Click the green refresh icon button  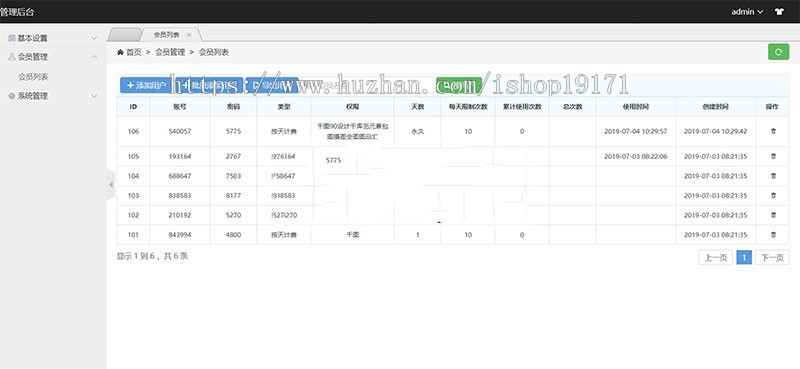click(x=778, y=52)
